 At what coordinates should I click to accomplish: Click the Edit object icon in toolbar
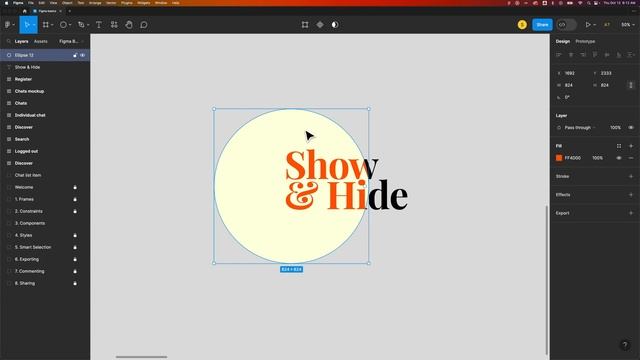tap(305, 25)
